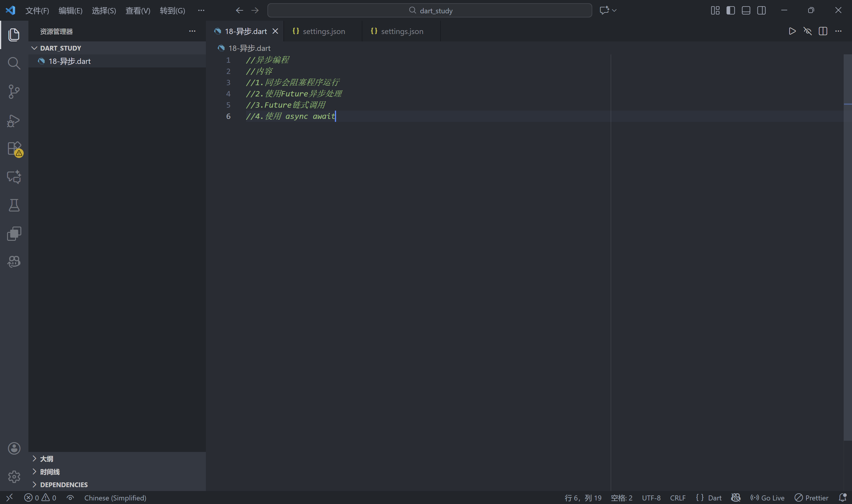Open the Extensions view with warning badge
The width and height of the screenshot is (852, 504).
click(14, 149)
